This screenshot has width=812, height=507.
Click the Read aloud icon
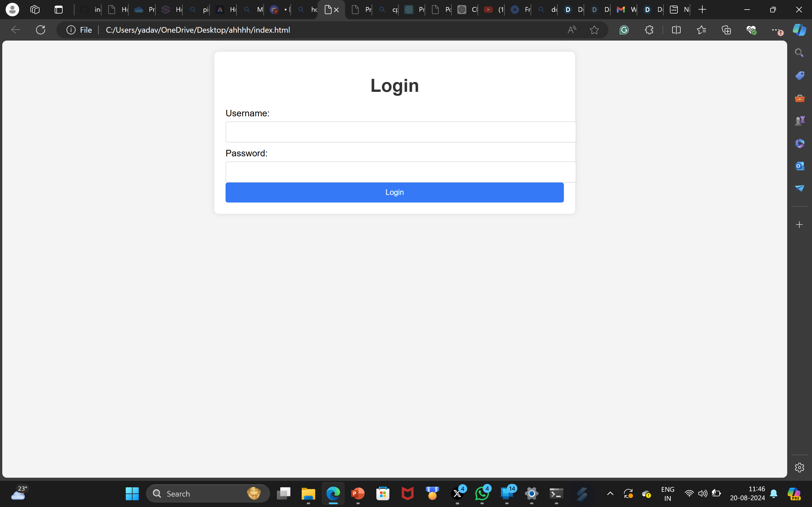[x=572, y=30]
